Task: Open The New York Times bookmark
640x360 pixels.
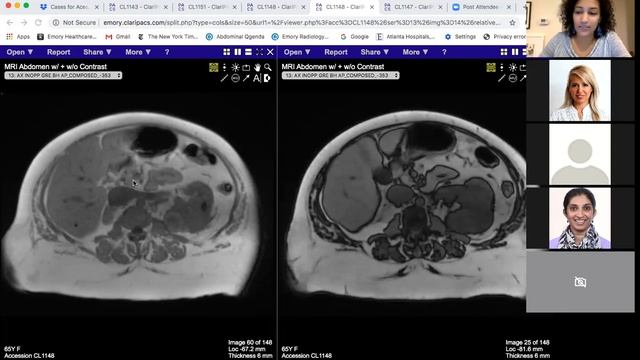Action: coord(168,37)
